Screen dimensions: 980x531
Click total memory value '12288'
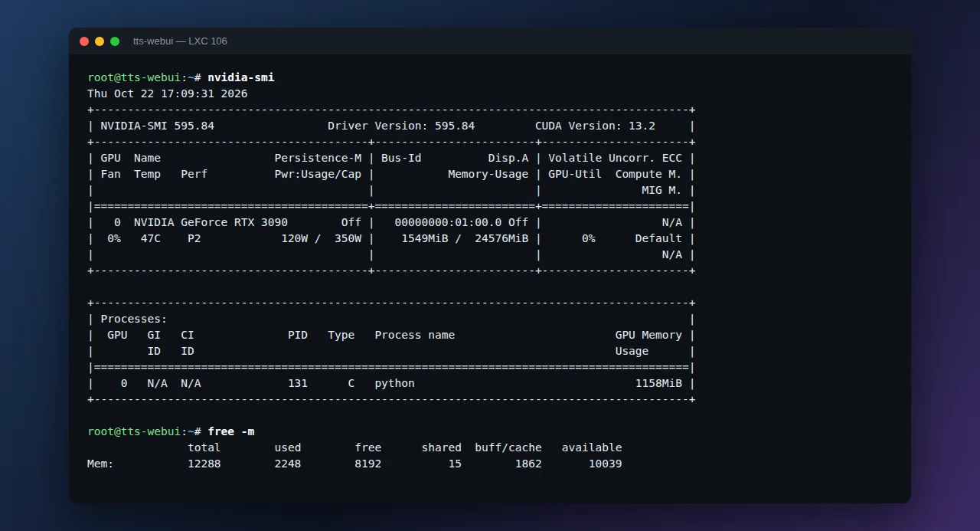pos(204,464)
